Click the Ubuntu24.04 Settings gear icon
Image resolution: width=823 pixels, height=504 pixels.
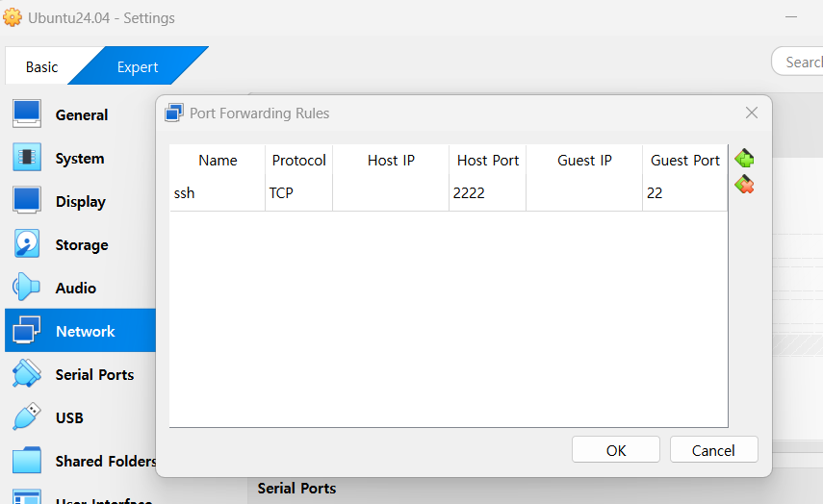pyautogui.click(x=13, y=17)
